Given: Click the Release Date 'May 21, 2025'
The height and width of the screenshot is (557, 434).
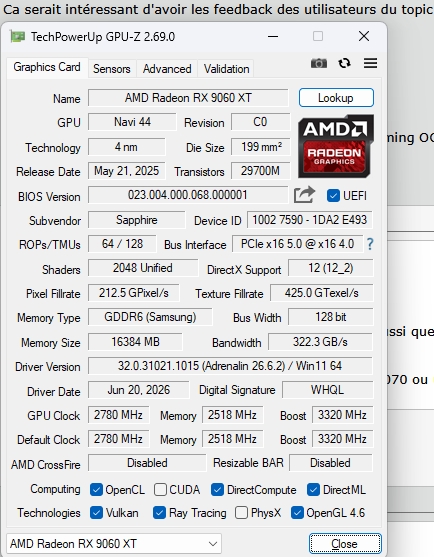Looking at the screenshot, I should (x=126, y=171).
